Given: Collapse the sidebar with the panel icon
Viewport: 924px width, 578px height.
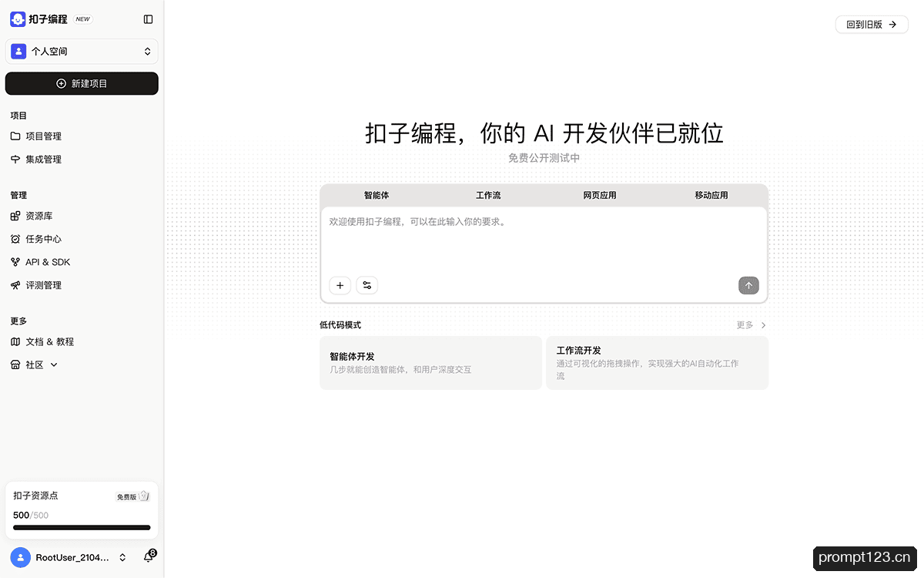Looking at the screenshot, I should click(x=149, y=19).
